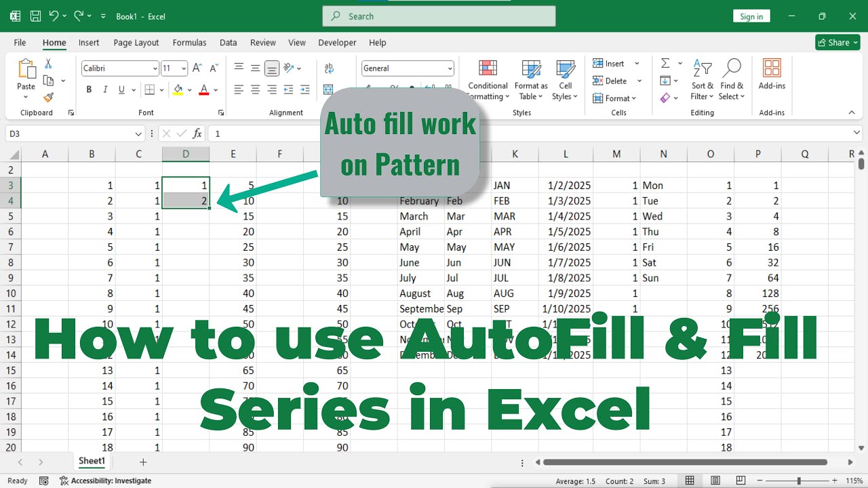
Task: Toggle Underline formatting
Action: click(x=121, y=89)
